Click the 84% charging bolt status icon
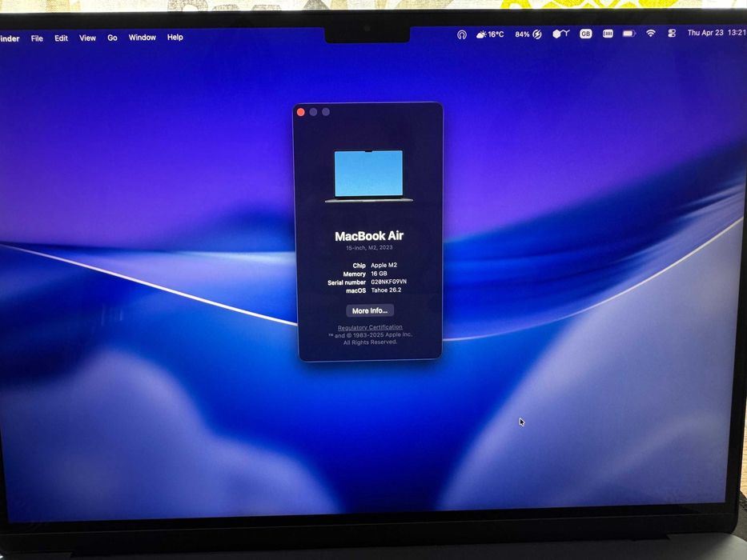 click(528, 34)
